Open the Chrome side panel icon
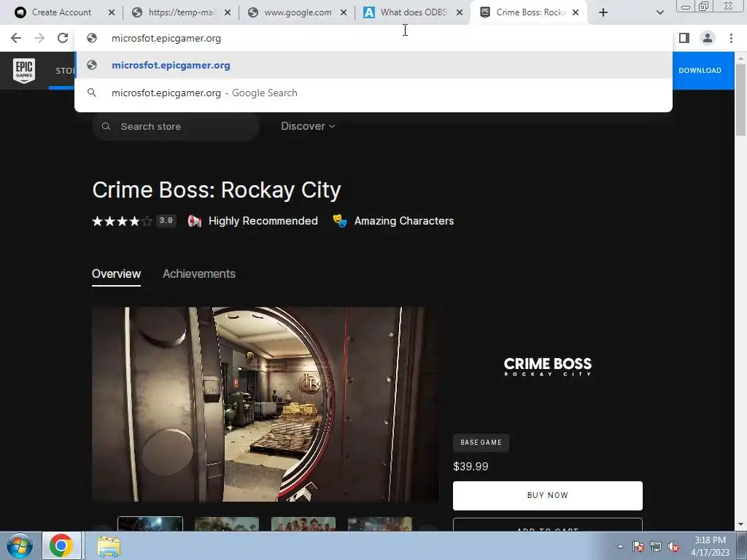Image resolution: width=747 pixels, height=560 pixels. pyautogui.click(x=684, y=38)
